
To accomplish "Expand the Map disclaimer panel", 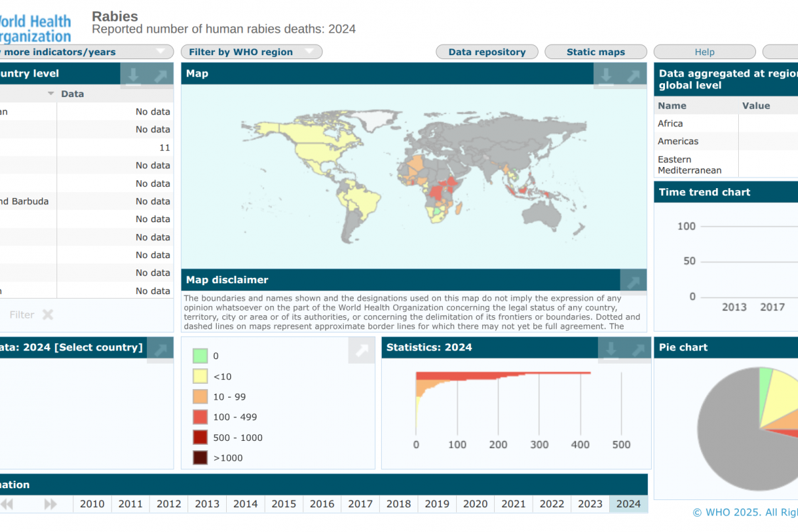I will point(633,281).
